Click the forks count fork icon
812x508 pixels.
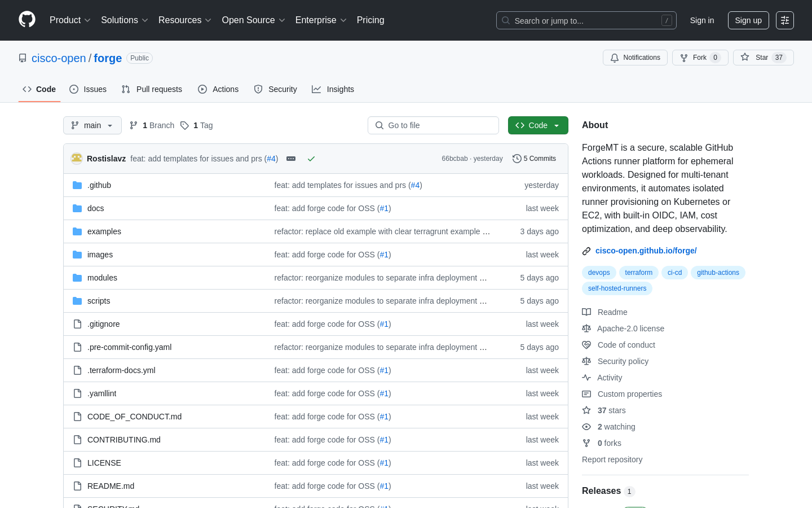pyautogui.click(x=586, y=443)
